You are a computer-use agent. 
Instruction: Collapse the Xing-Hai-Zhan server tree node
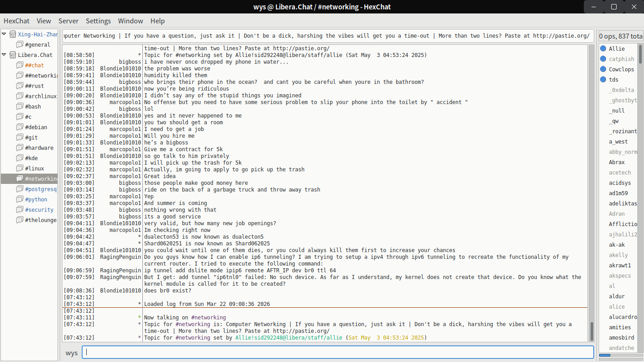[4, 34]
